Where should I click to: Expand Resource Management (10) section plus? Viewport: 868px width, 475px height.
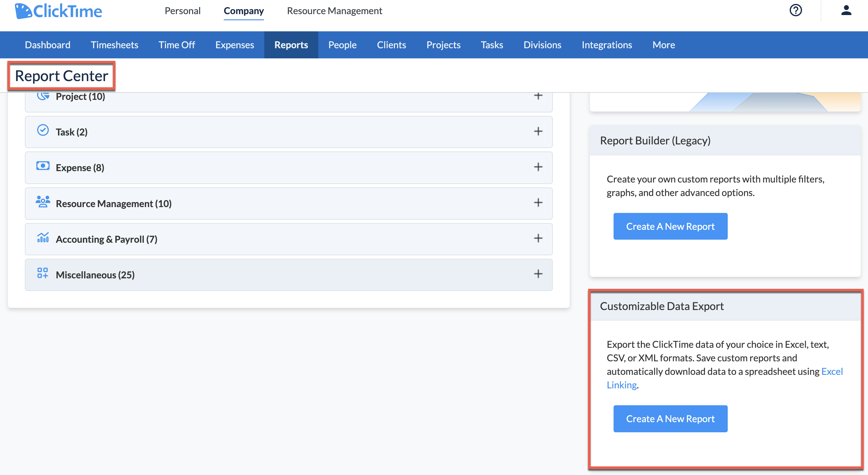538,203
